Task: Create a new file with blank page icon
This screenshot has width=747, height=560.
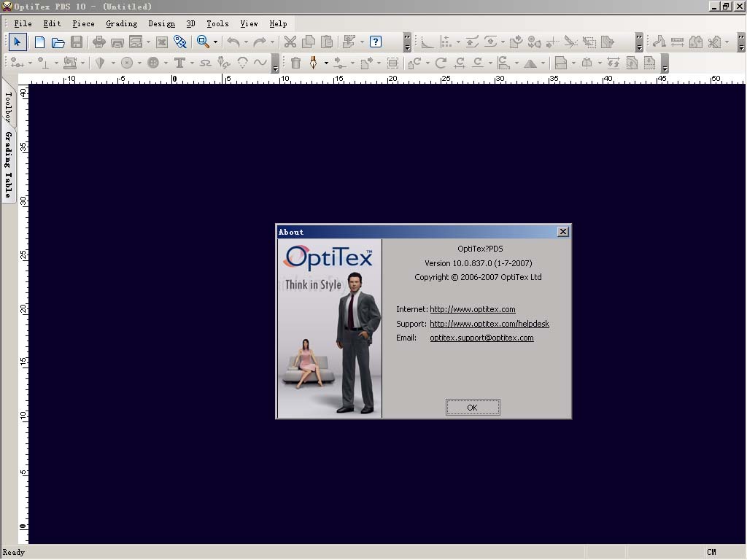Action: point(39,42)
